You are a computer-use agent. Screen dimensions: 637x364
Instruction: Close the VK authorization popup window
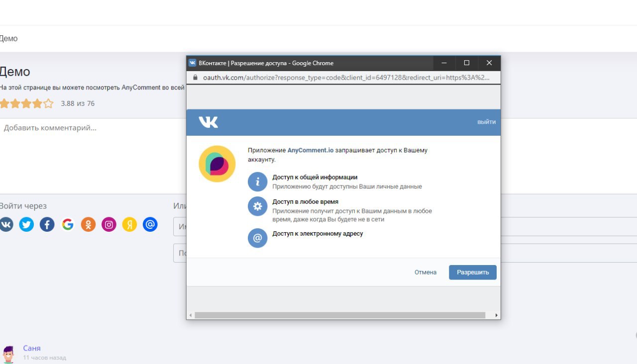tap(489, 63)
